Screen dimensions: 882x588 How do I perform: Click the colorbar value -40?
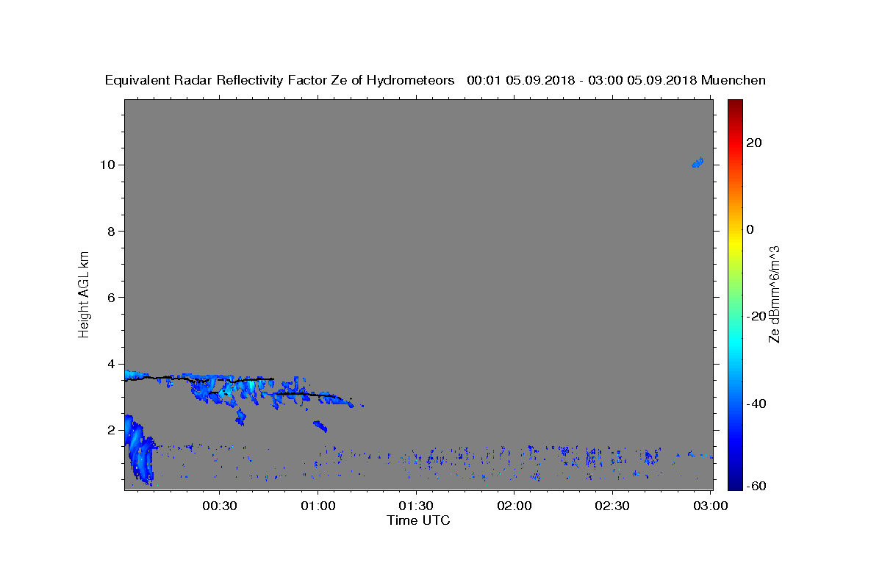[757, 403]
